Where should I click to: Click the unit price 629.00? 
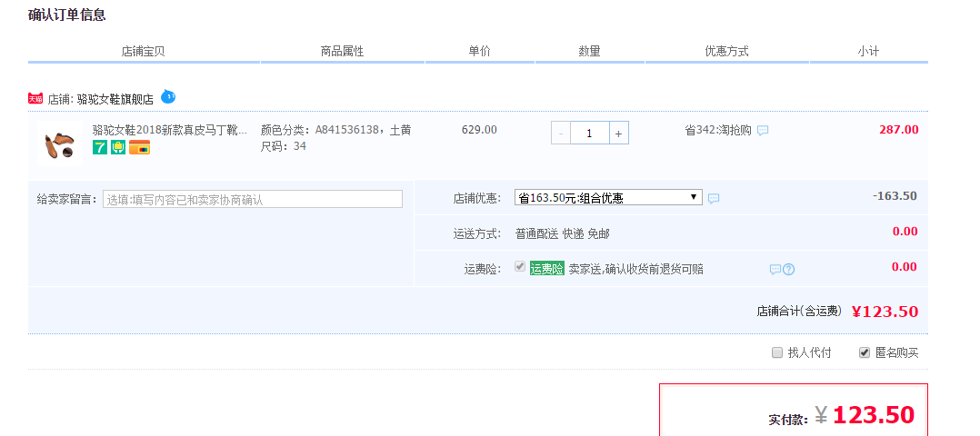(479, 130)
